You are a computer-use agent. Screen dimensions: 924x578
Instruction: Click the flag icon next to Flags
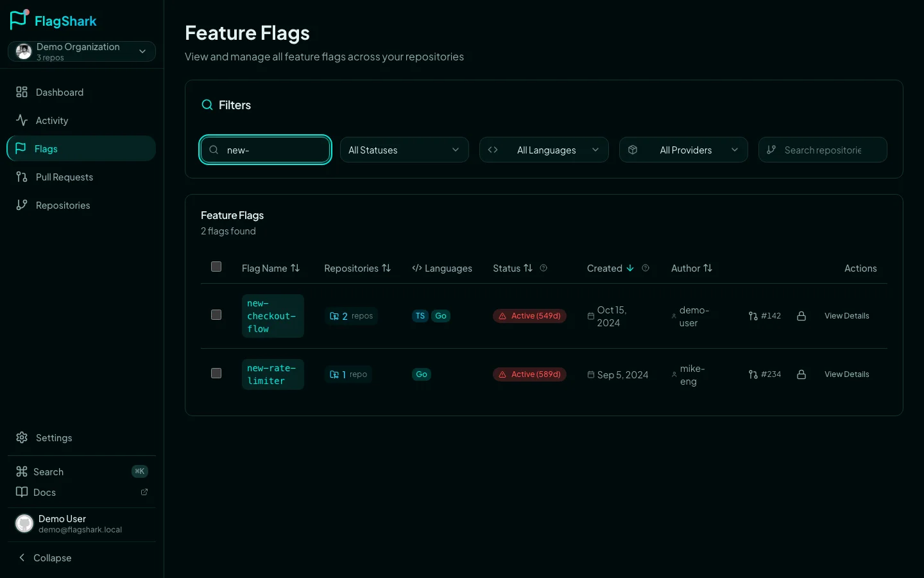(22, 148)
